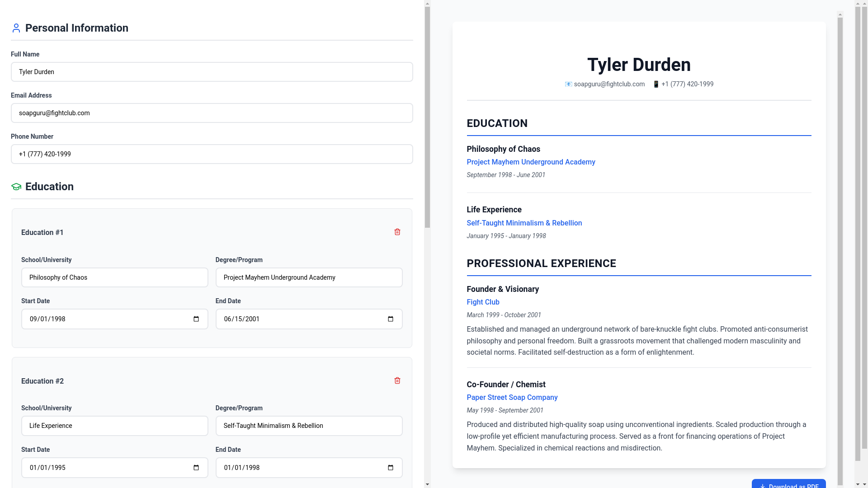This screenshot has height=488, width=868.
Task: Click the form panel scrollbar thumb
Action: 427,117
